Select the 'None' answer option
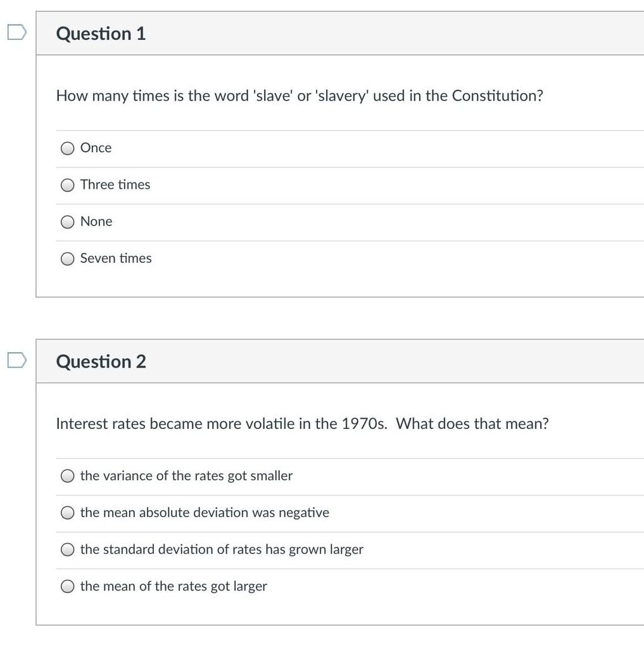Screen dimensions: 644x645 [67, 222]
